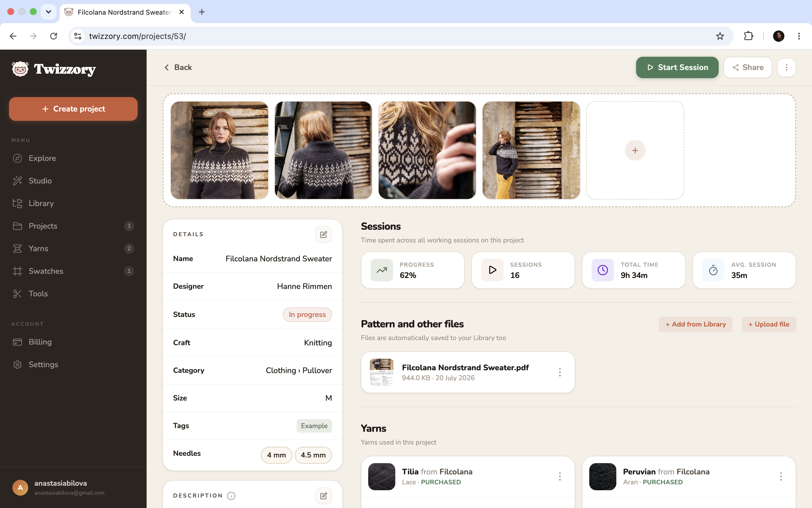812x508 pixels.
Task: Open Settings from account menu
Action: click(x=73, y=365)
